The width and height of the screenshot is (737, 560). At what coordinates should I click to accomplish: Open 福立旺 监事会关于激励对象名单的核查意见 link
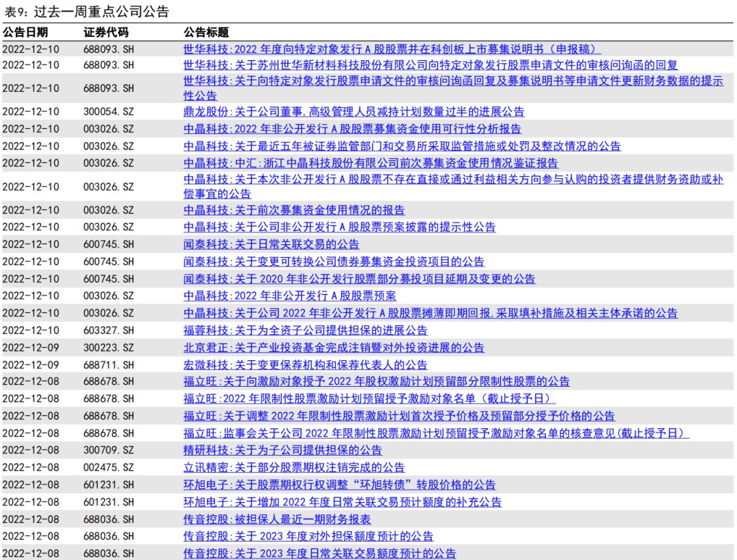(x=436, y=433)
